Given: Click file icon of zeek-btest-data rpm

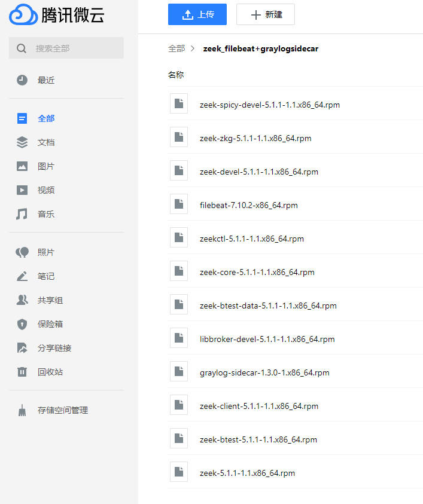Looking at the screenshot, I should [179, 304].
